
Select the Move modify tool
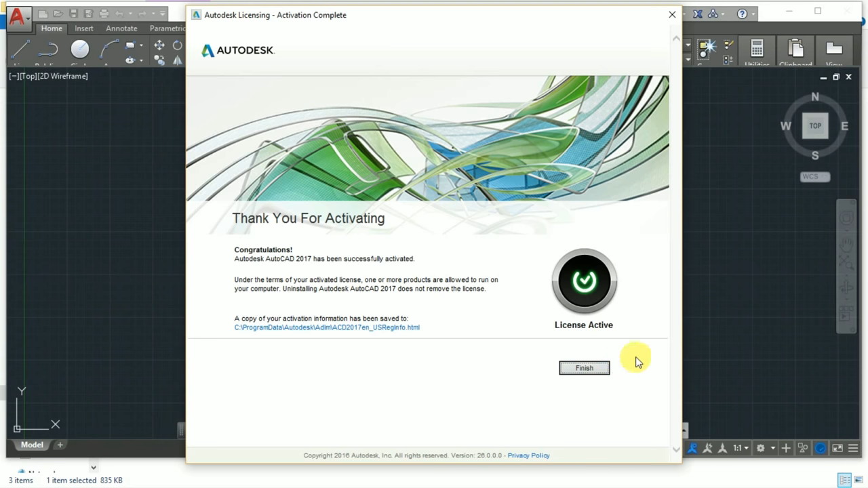[159, 45]
